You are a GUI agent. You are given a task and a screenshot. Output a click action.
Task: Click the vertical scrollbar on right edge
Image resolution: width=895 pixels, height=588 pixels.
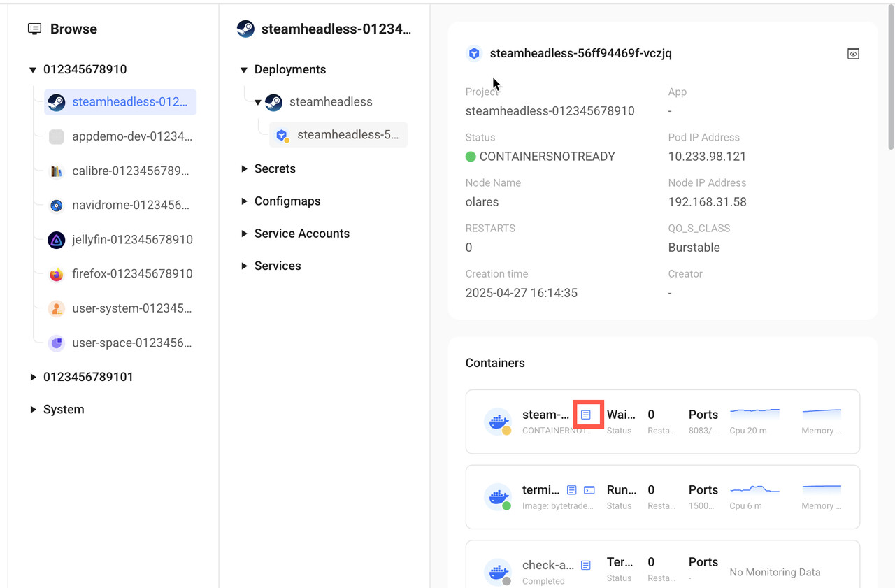tap(891, 76)
